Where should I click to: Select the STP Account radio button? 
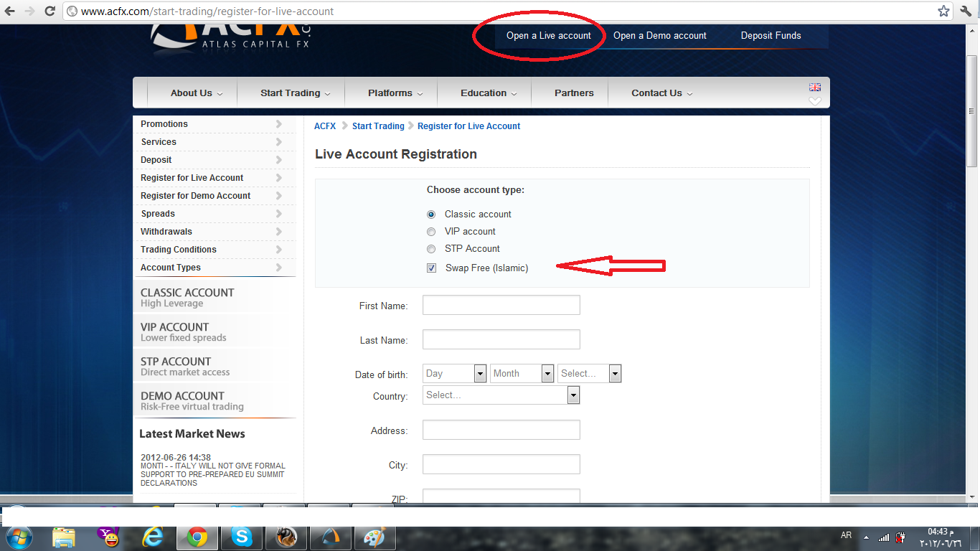[x=431, y=249]
